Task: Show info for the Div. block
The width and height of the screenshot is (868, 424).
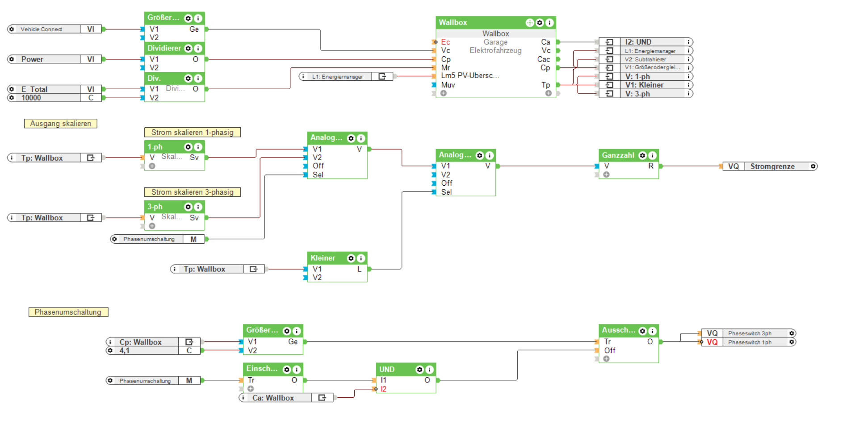Action: coord(198,78)
